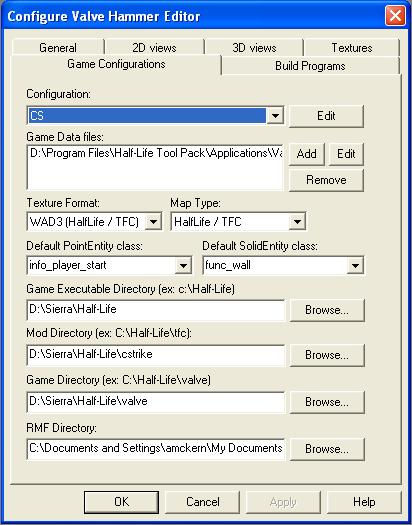Click Edit next to Configuration
The width and height of the screenshot is (412, 525).
point(326,116)
